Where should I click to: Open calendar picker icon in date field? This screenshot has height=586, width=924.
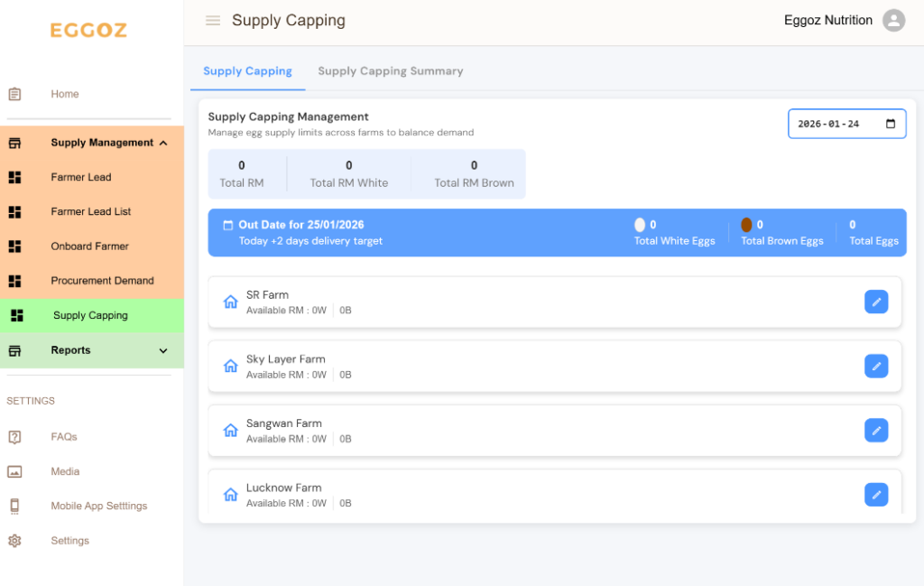coord(890,124)
